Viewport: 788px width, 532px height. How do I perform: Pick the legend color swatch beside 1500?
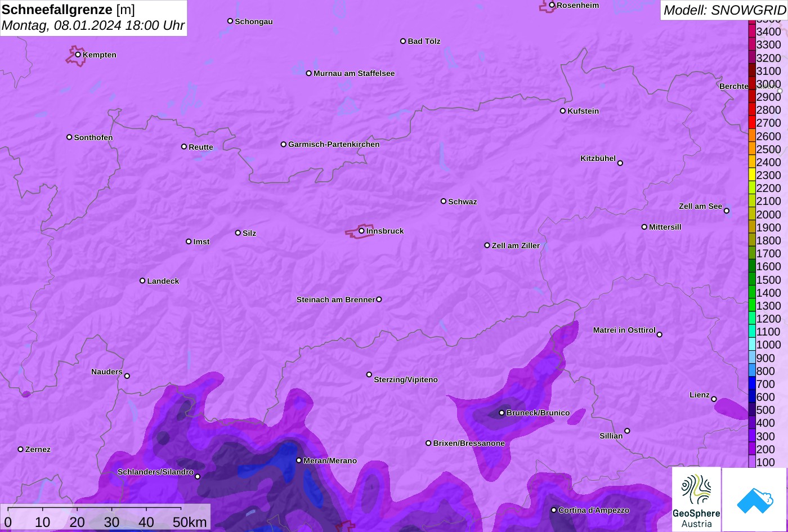pyautogui.click(x=752, y=279)
